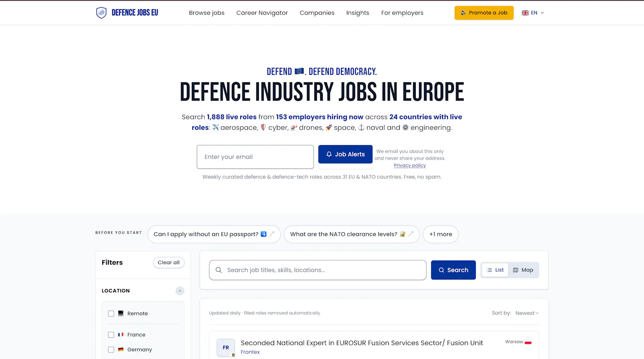Viewport: 644px width, 359px height.
Task: Open the EN language dropdown
Action: tap(533, 13)
